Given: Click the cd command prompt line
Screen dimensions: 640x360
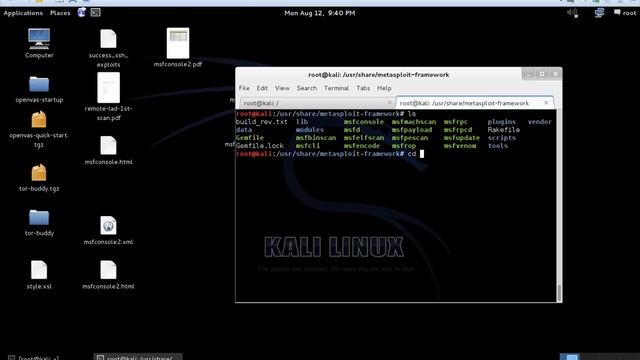Looking at the screenshot, I should 330,154.
